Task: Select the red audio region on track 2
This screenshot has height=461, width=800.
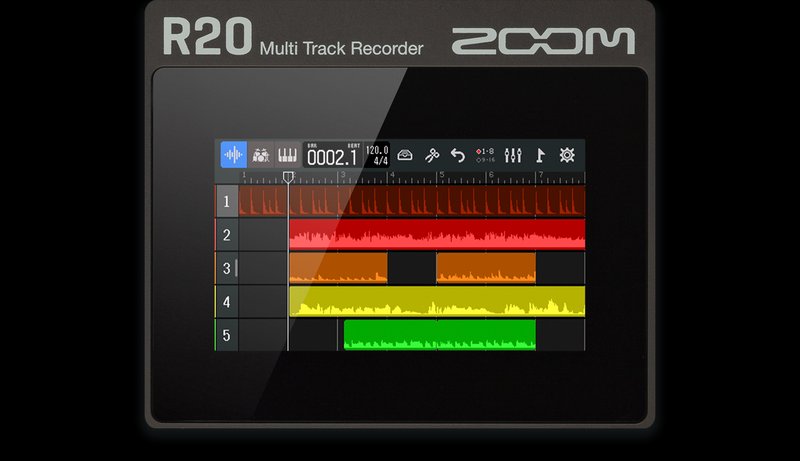Action: tap(437, 235)
